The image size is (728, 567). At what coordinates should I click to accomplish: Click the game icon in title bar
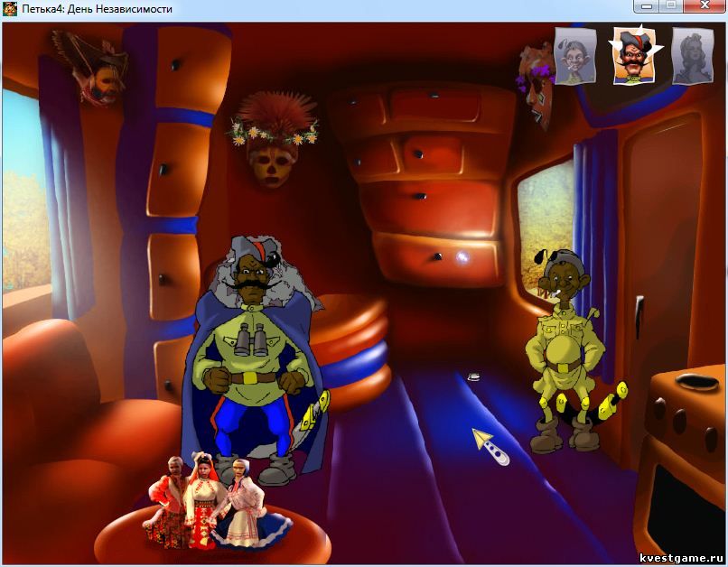tap(9, 9)
